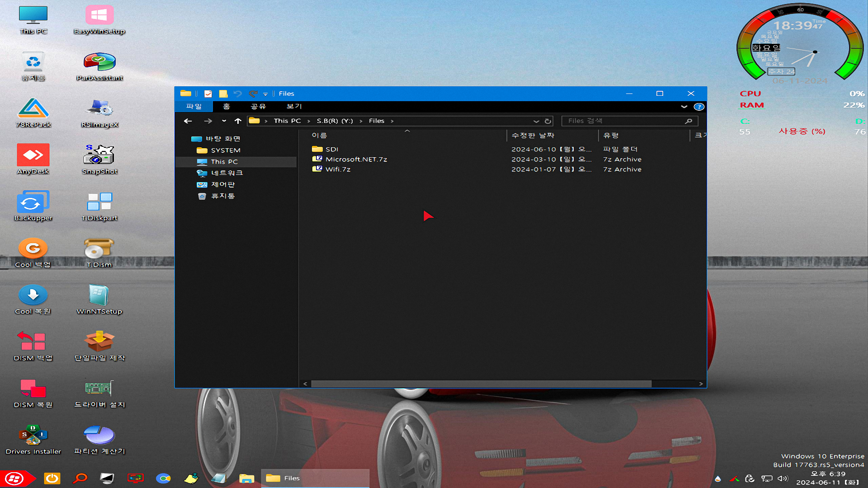
Task: Open the Explorer help question mark icon
Action: coord(699,107)
